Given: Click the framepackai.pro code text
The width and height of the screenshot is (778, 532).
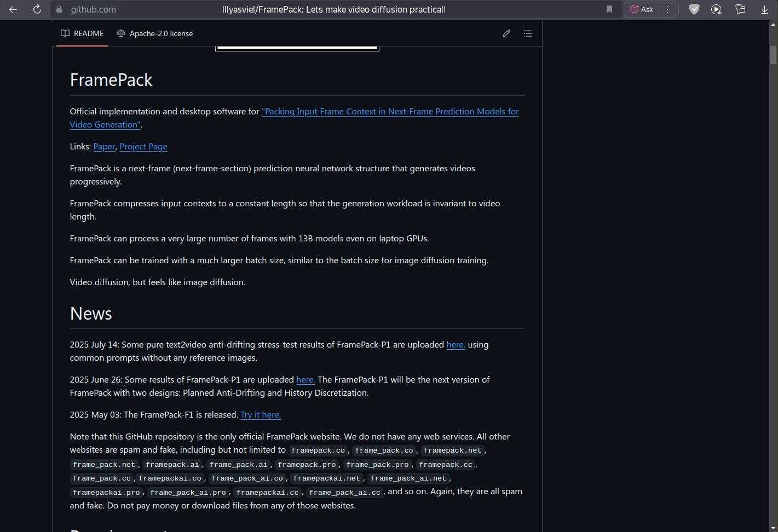Looking at the screenshot, I should (x=106, y=493).
